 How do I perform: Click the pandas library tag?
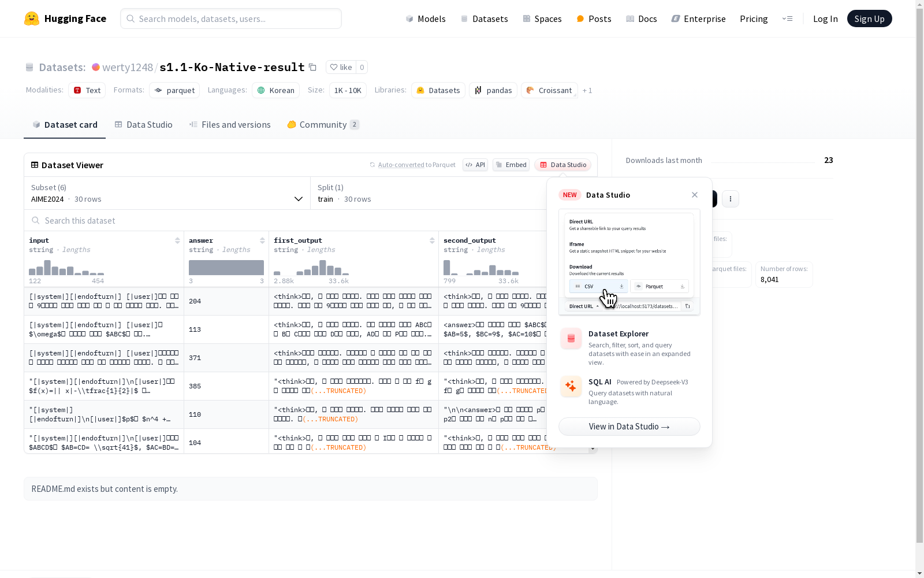[x=493, y=90]
